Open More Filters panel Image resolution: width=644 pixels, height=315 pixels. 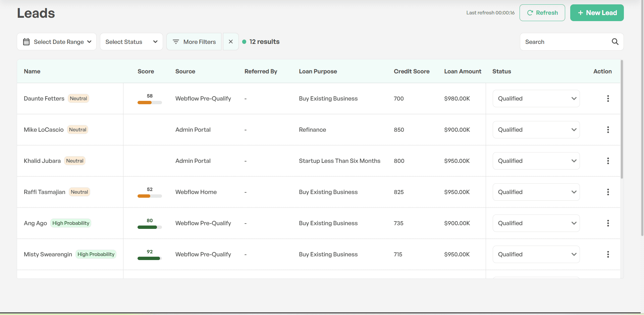pos(194,42)
